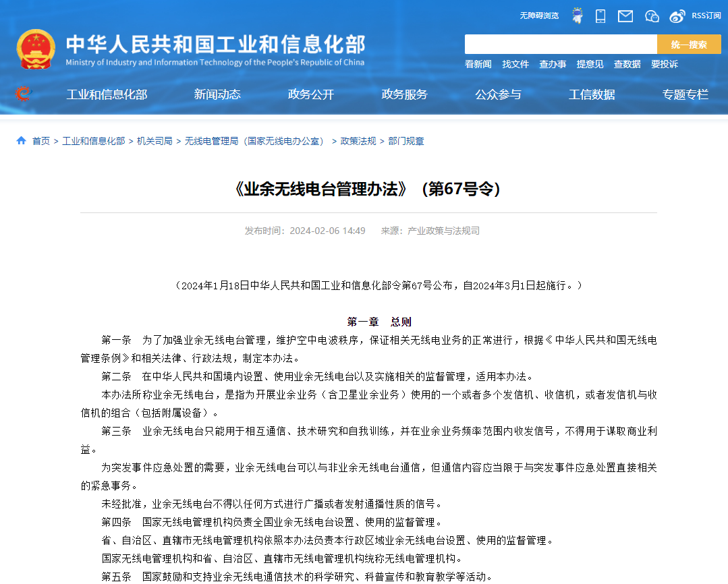Click the home icon in breadcrumb
The image size is (728, 584).
pos(21,140)
